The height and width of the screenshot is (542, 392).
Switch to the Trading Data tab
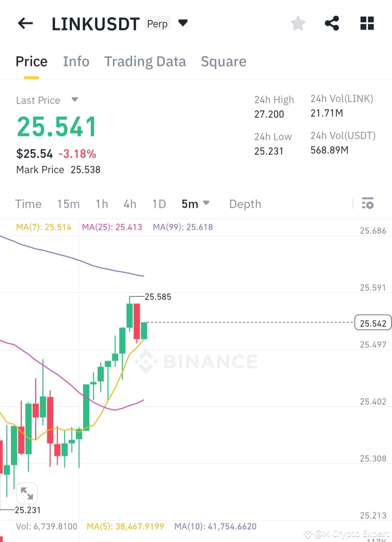click(x=145, y=61)
